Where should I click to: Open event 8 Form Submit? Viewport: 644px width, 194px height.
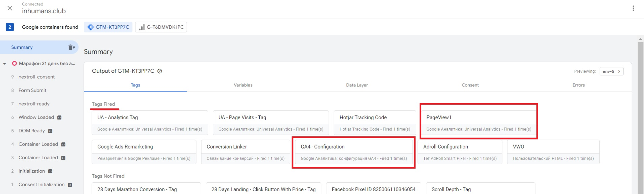[x=32, y=90]
